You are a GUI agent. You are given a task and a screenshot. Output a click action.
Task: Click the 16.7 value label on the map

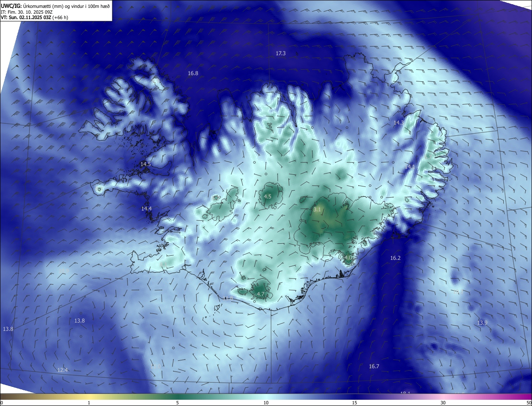(374, 366)
